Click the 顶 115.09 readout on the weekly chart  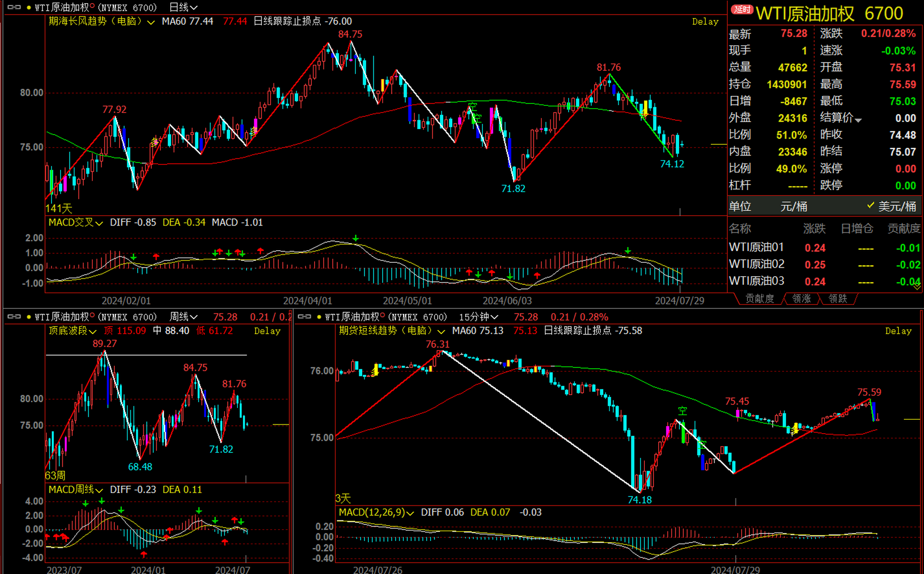pos(125,331)
